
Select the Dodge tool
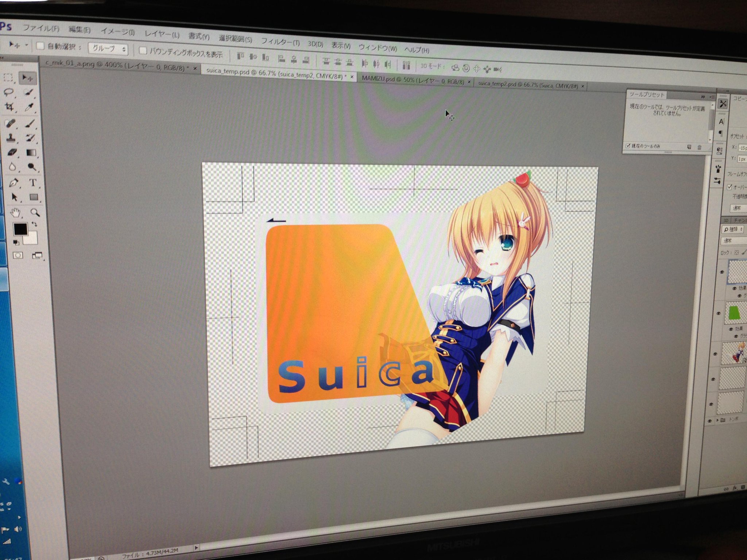coord(32,167)
